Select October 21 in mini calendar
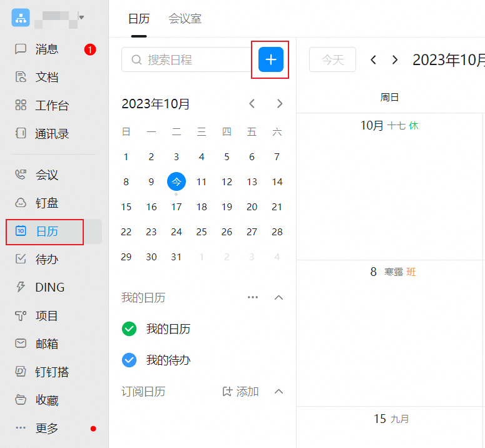The height and width of the screenshot is (448, 485). coord(277,207)
